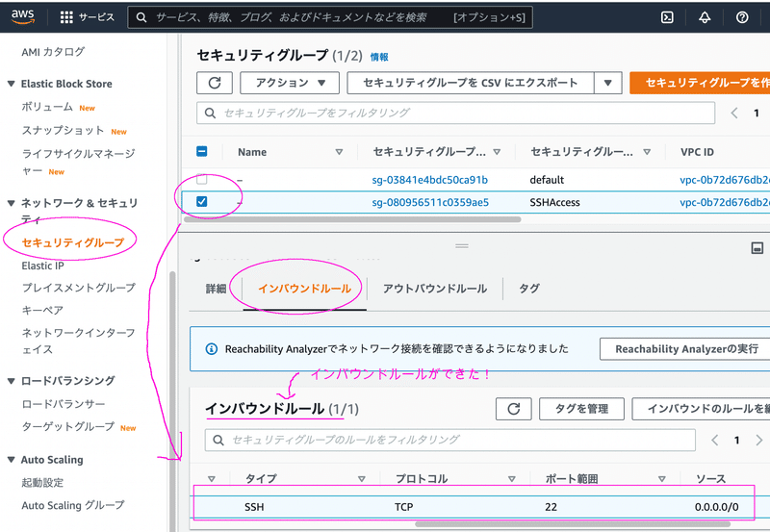The width and height of the screenshot is (770, 532).
Task: Open link sg-080956511c0359ae5
Action: [x=430, y=202]
